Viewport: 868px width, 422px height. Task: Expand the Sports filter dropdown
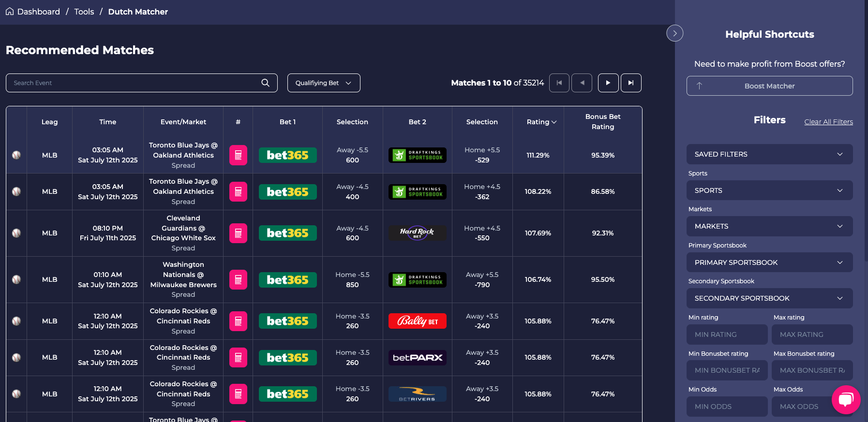pos(769,190)
